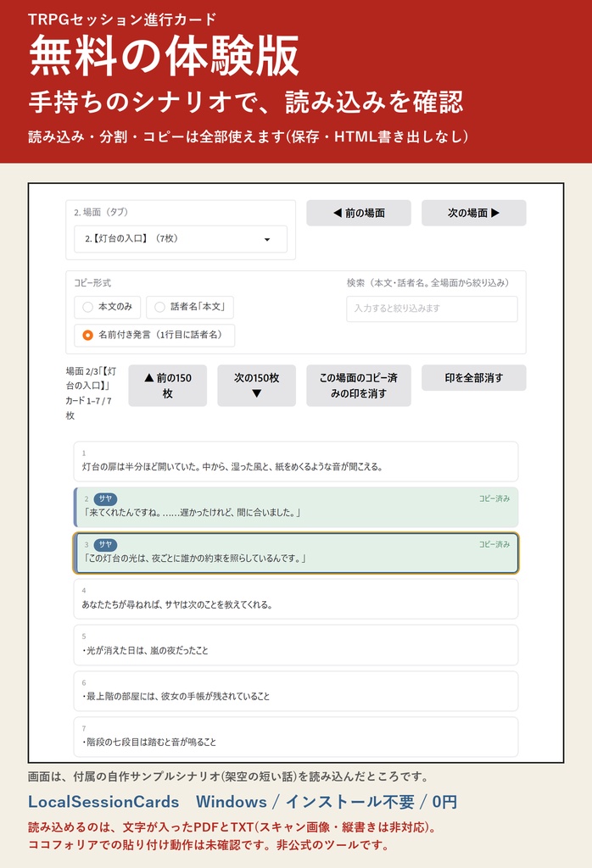The height and width of the screenshot is (868, 592).
Task: Copy card 2, サヤ's line 来てくれたんですね
Action: [x=296, y=508]
